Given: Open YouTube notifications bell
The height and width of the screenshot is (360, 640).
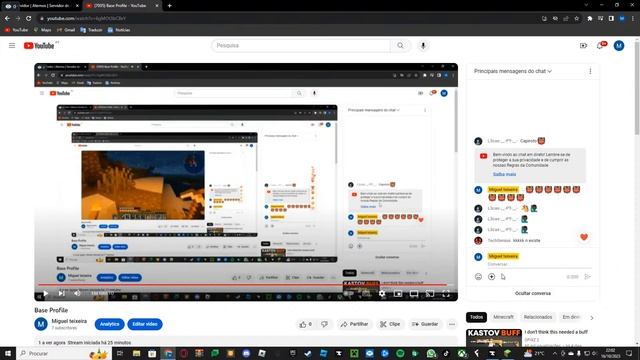Looking at the screenshot, I should (600, 46).
